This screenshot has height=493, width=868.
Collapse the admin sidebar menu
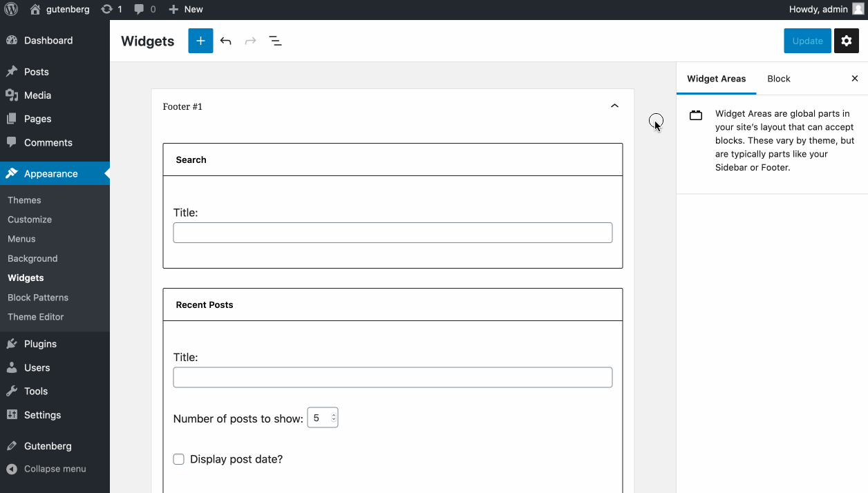[55, 469]
